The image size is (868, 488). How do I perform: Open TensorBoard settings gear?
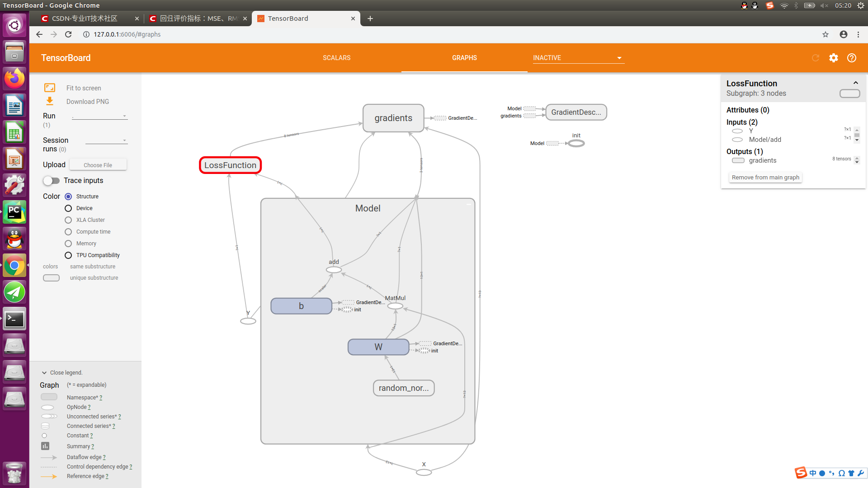click(834, 58)
